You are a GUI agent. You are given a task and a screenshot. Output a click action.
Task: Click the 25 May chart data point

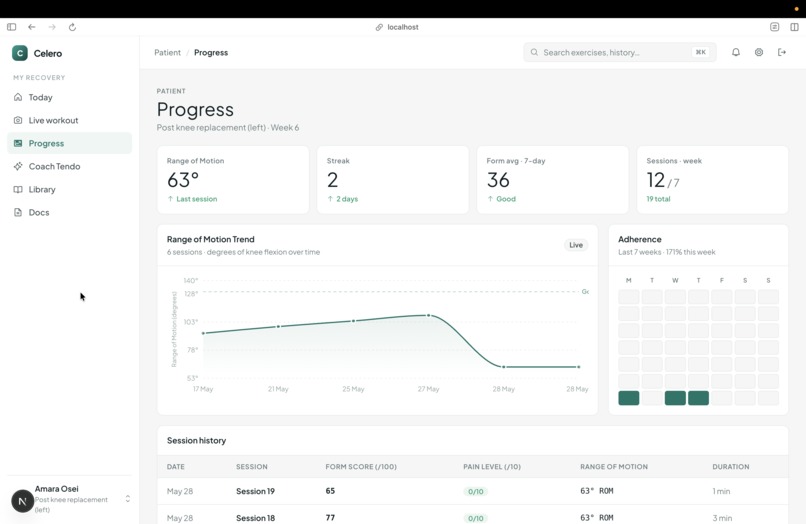coord(354,321)
